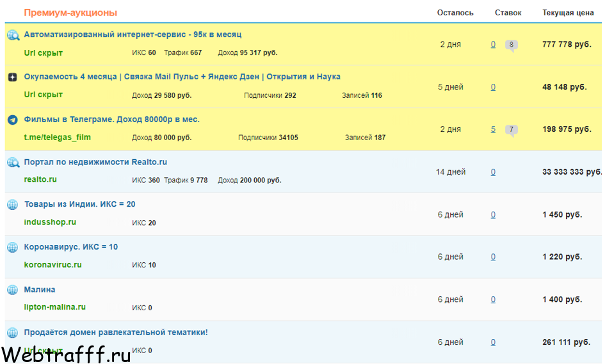Click the site icon beside Автоматизированный интернет-сервис
605x364 pixels.
click(13, 35)
